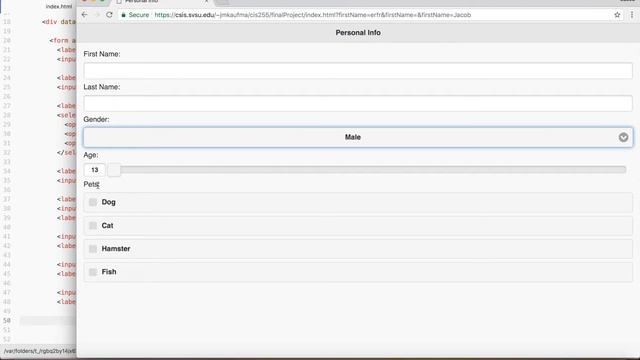Select the Personal Info browser tab

tap(161, 2)
